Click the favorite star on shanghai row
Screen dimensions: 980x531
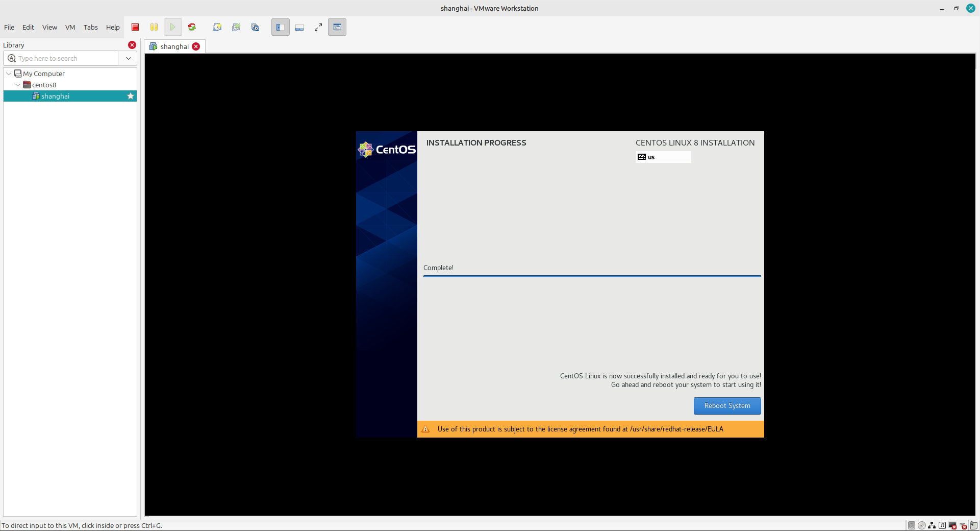(131, 96)
